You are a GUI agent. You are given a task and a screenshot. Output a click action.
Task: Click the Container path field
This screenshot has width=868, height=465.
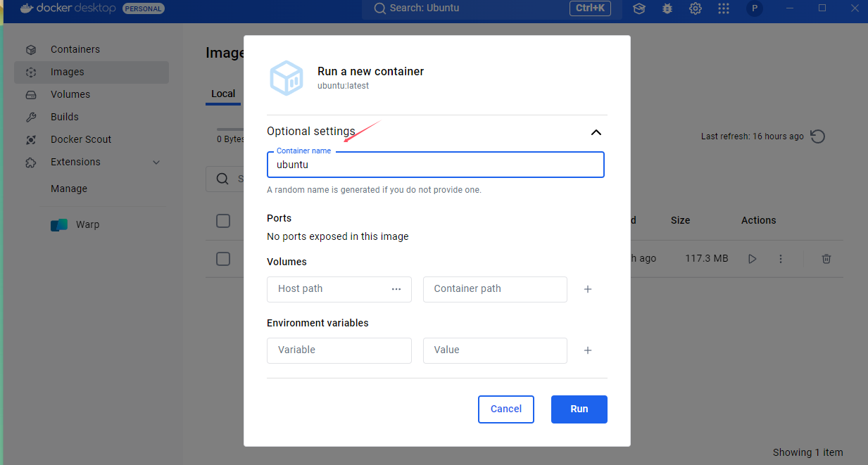494,289
